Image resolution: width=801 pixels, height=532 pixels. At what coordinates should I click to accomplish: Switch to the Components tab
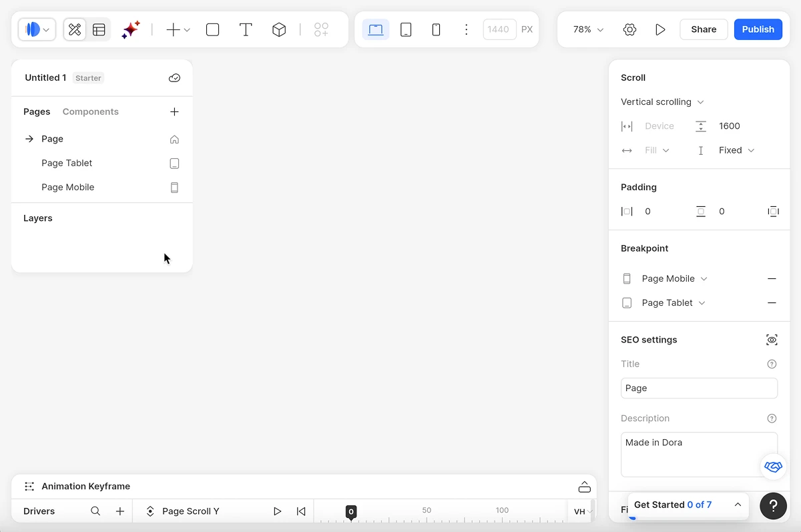(x=91, y=111)
